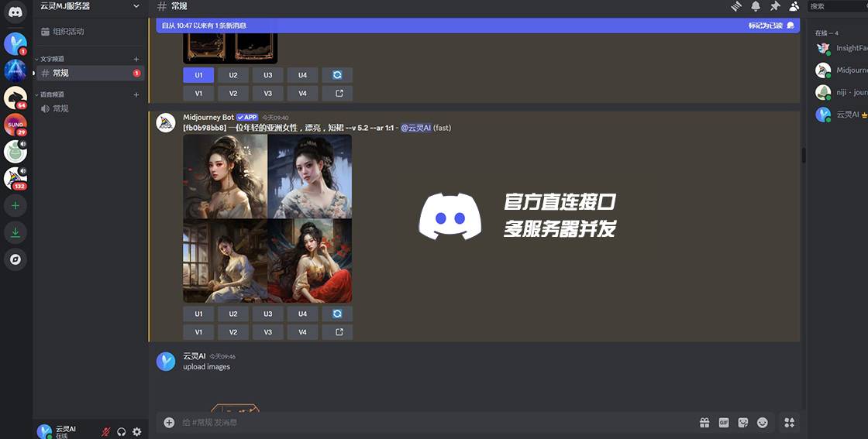Focus the 给 #常规 发消息 message input
Viewport: 868px width, 439px height.
click(437, 423)
